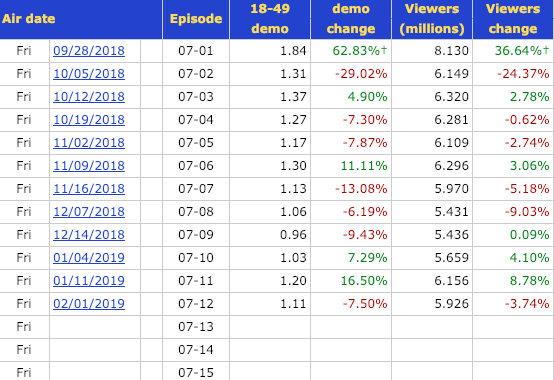Select the 11/09/2018 air date link

[x=89, y=166]
